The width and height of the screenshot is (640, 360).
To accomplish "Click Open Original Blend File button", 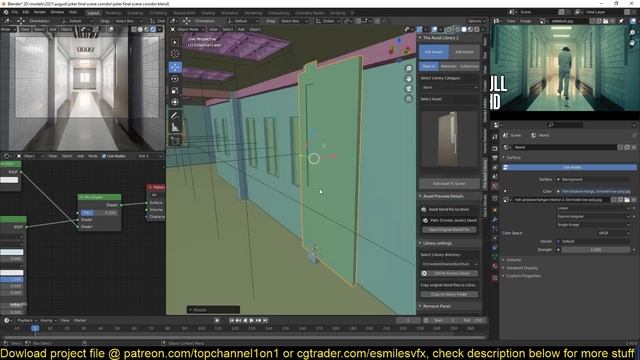I will coord(449,230).
